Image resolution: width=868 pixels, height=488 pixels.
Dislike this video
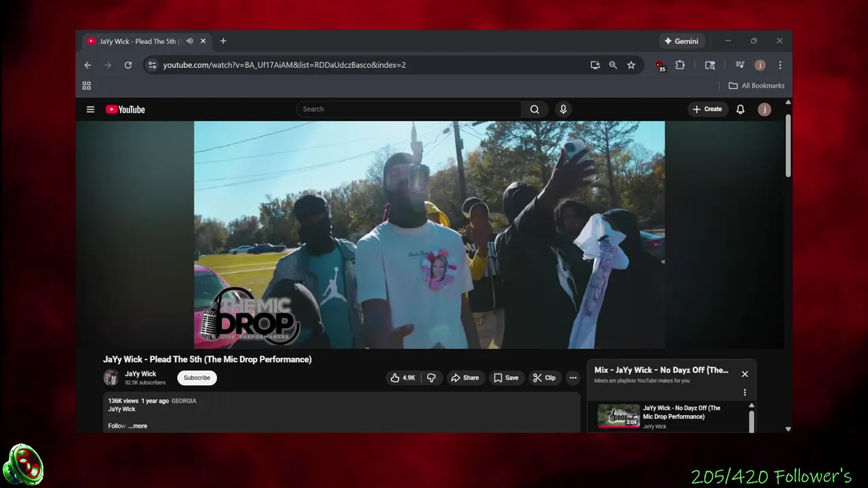431,378
